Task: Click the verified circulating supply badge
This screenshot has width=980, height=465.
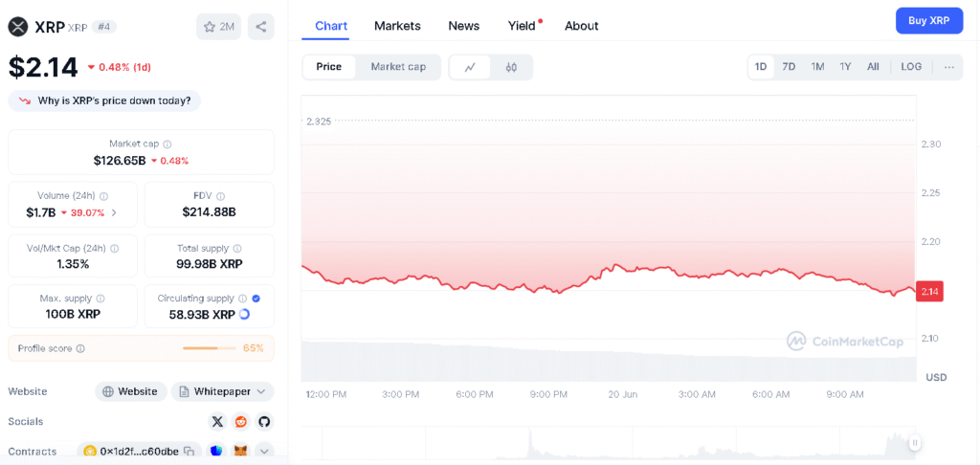Action: 256,299
